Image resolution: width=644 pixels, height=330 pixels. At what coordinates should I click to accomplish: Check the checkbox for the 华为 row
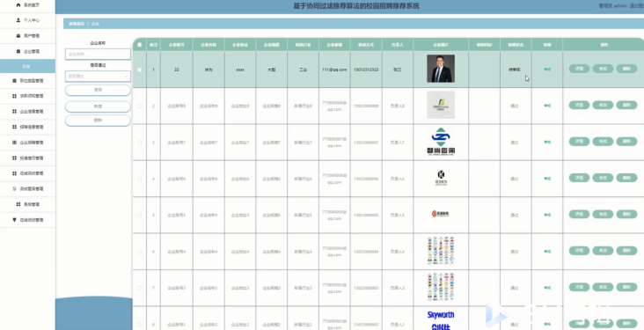click(x=140, y=70)
